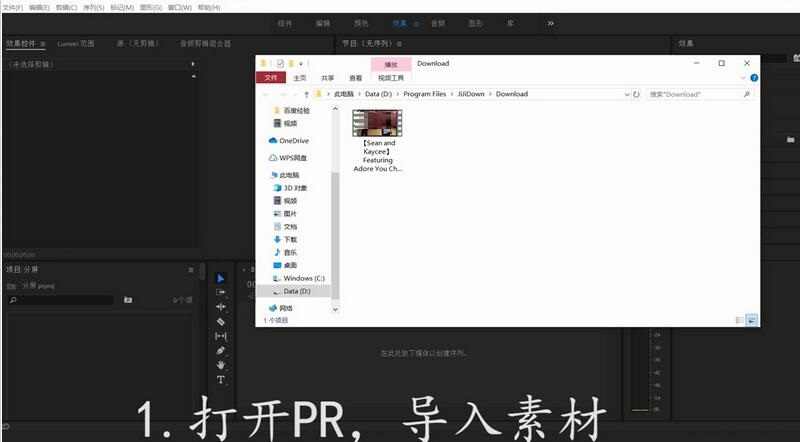Expand the workspace overflow chevron
Viewport: 800px width, 442px height.
(550, 23)
